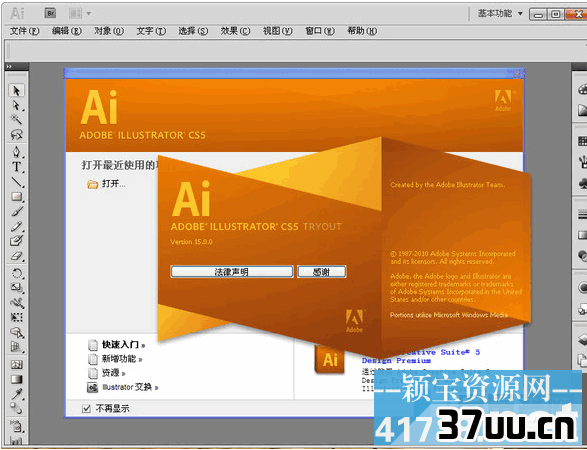Viewport: 587px width, 450px height.
Task: Open the Swatches panel in right dock
Action: pyautogui.click(x=582, y=142)
